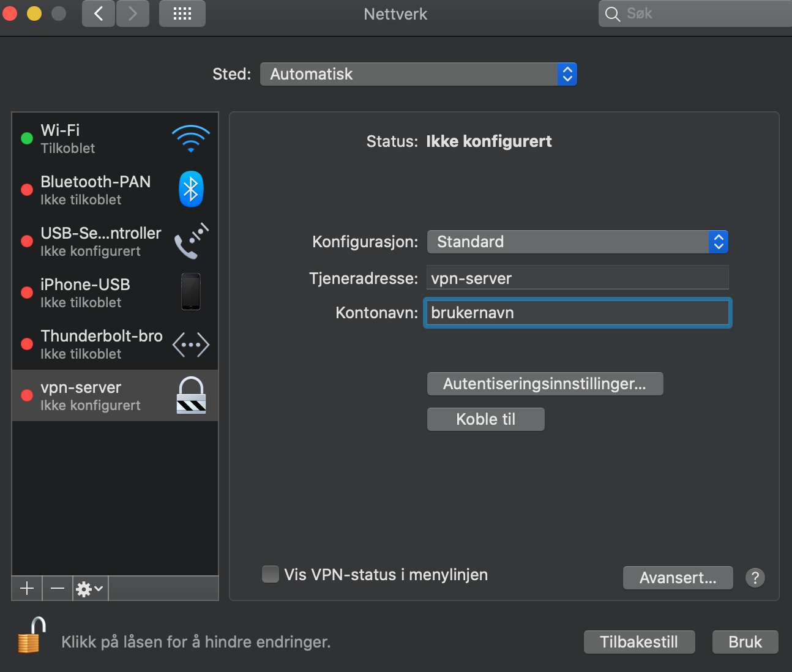The width and height of the screenshot is (792, 672).
Task: Open the Konfigurasjon dropdown showing Standard
Action: pos(576,241)
